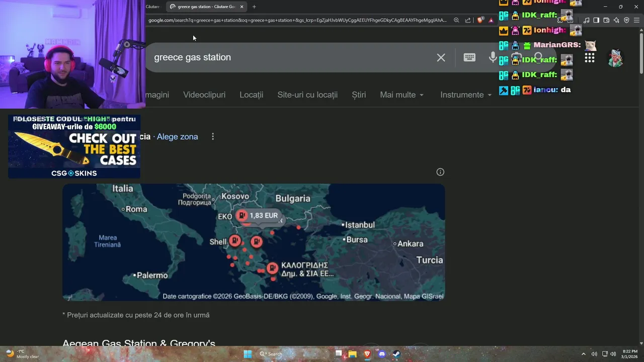Open Brave Leo AI sparkle icon
This screenshot has width=644, height=362.
click(x=616, y=20)
